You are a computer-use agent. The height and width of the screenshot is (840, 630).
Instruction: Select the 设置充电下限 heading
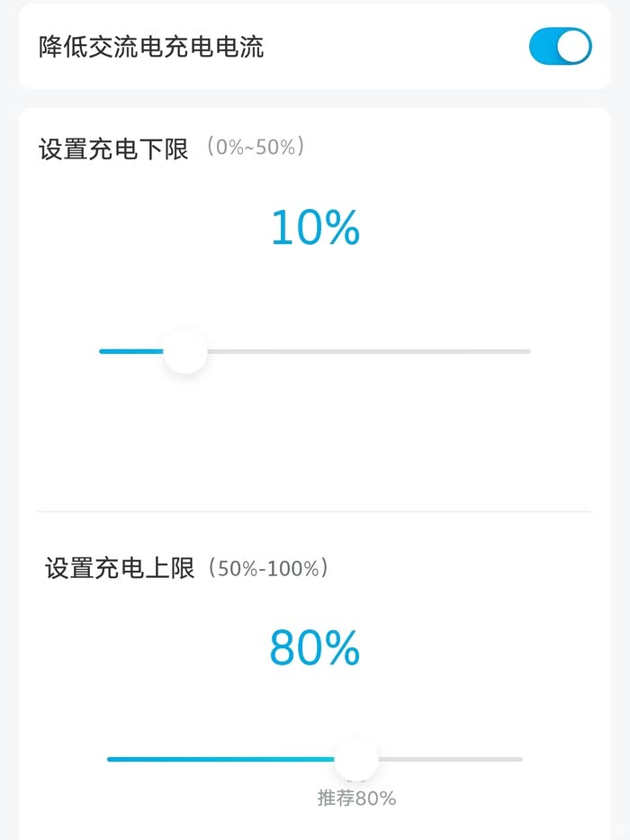pyautogui.click(x=113, y=149)
